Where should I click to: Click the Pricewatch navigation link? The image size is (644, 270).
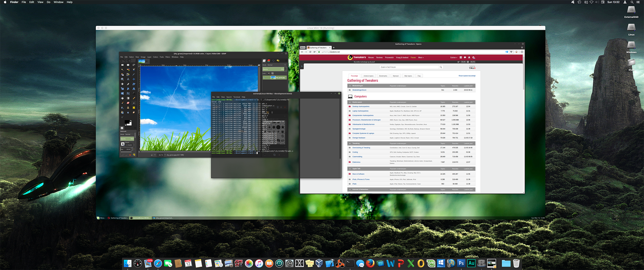389,58
